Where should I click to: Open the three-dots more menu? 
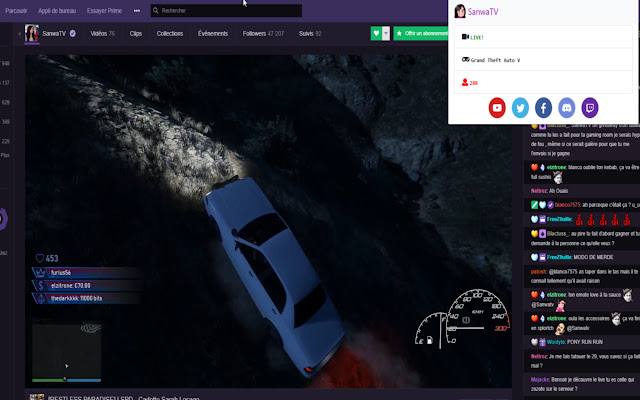(x=137, y=11)
